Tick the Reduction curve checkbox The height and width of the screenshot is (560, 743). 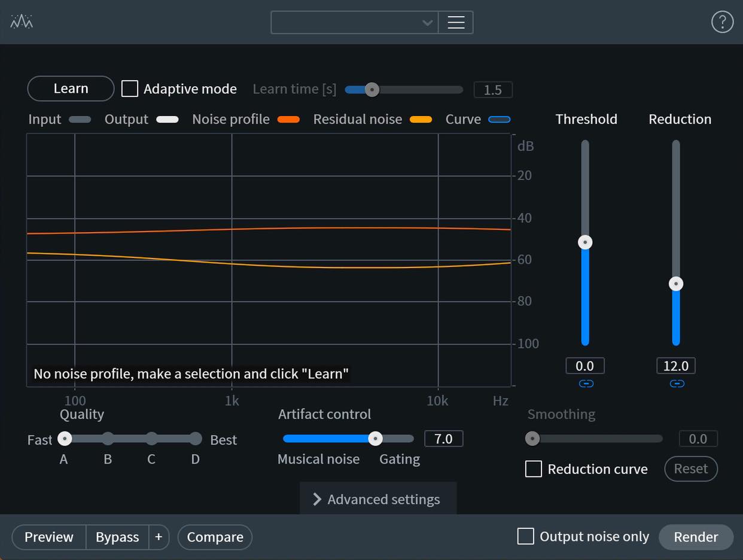[534, 468]
